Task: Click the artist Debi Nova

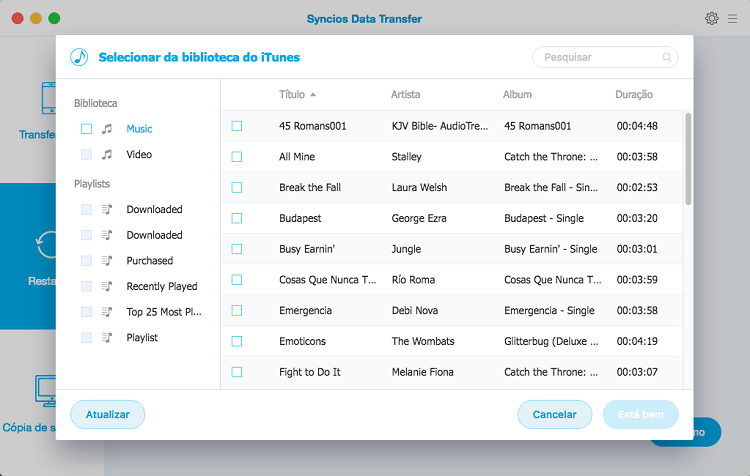Action: tap(415, 310)
